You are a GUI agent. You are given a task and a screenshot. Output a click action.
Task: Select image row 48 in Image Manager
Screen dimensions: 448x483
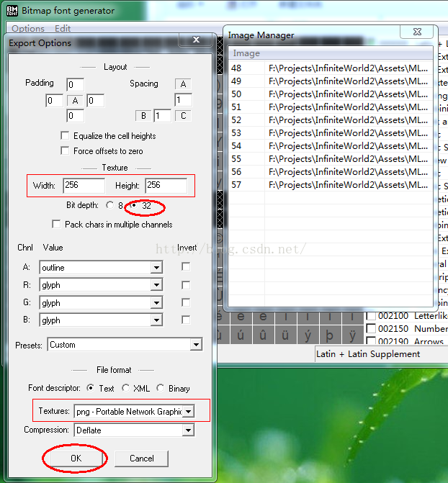tap(330, 68)
